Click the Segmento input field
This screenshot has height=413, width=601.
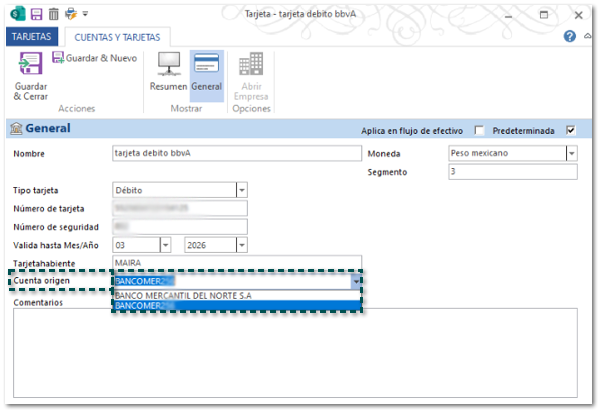tap(512, 172)
